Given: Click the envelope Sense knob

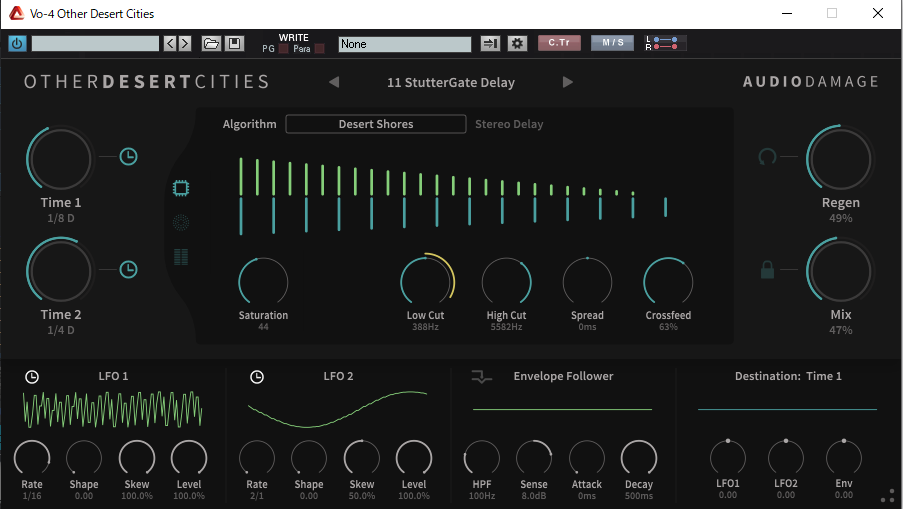Looking at the screenshot, I should [x=534, y=458].
